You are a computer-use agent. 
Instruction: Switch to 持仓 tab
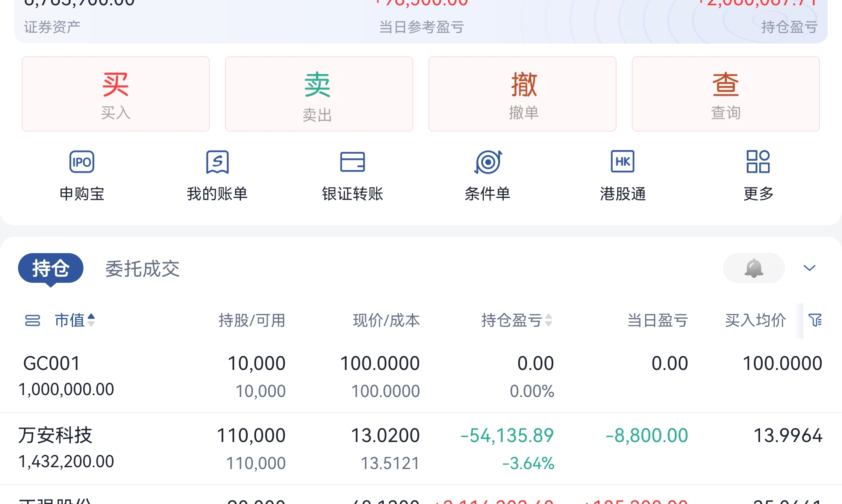click(x=51, y=268)
